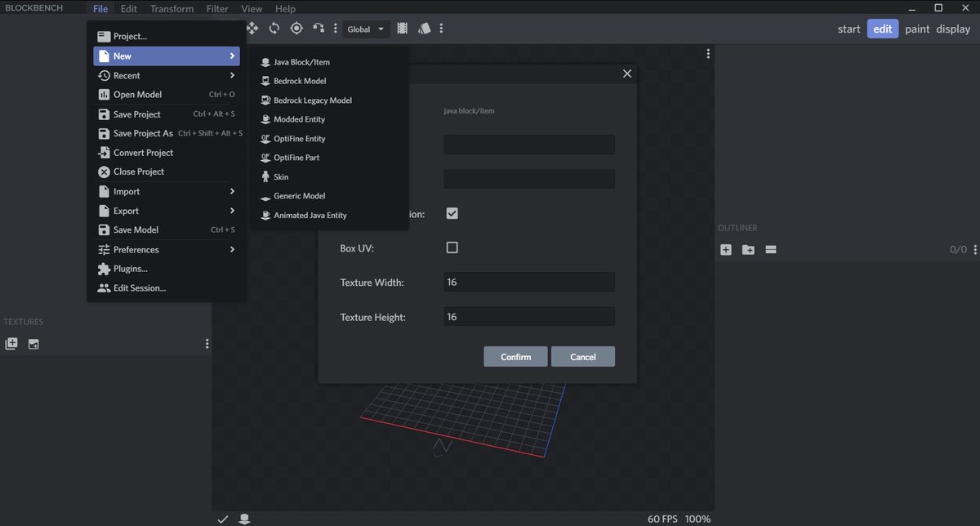980x526 pixels.
Task: Switch to the start tab
Action: point(849,29)
